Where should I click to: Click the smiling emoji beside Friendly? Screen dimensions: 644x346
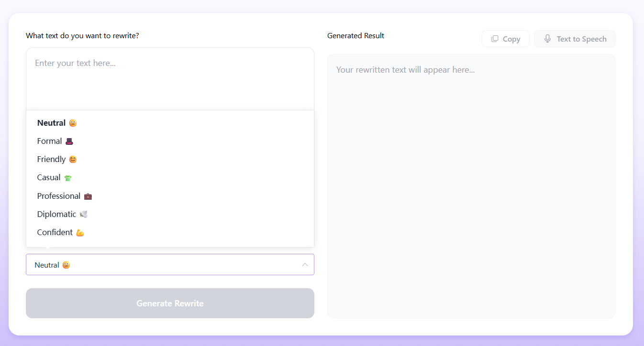tap(73, 159)
